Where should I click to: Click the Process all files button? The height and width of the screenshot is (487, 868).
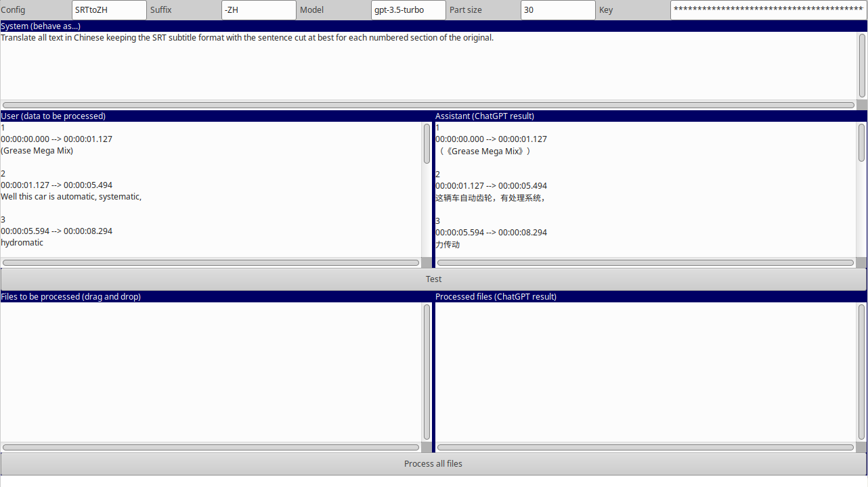(x=433, y=464)
